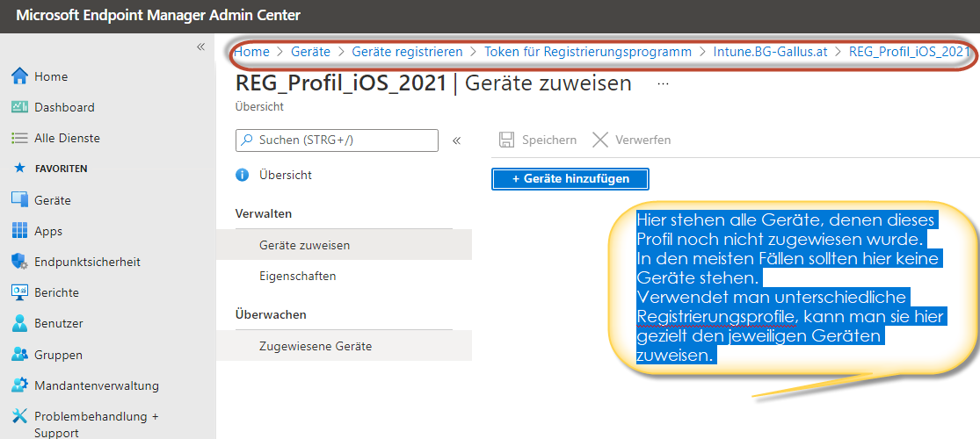Click the Mandantenverwaltung gear icon

click(x=20, y=385)
